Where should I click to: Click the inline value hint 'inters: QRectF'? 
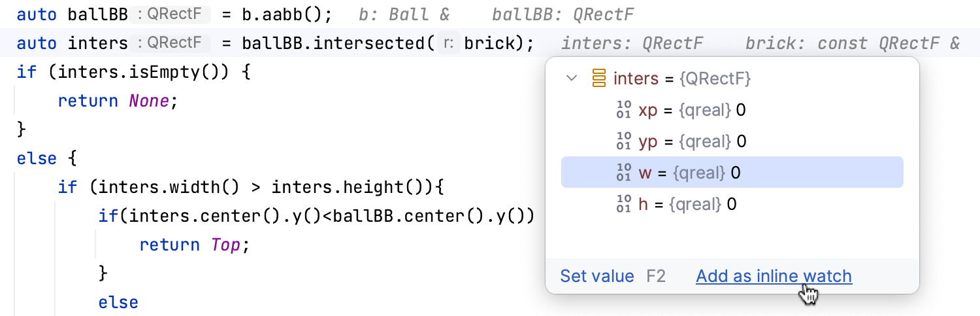tap(632, 43)
